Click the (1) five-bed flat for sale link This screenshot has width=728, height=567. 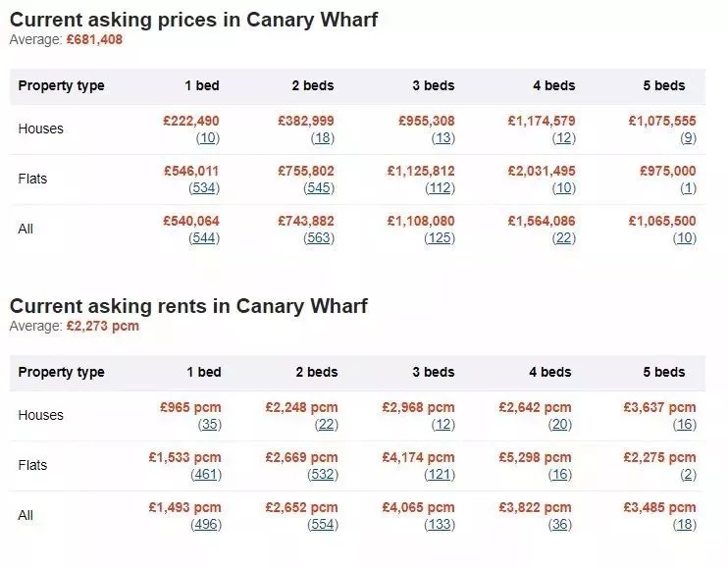point(688,188)
